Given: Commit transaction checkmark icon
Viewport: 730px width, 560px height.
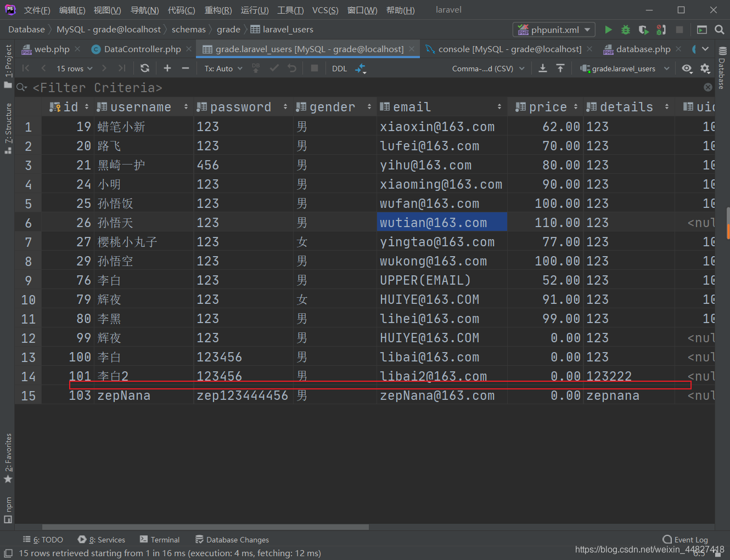Looking at the screenshot, I should click(x=274, y=68).
